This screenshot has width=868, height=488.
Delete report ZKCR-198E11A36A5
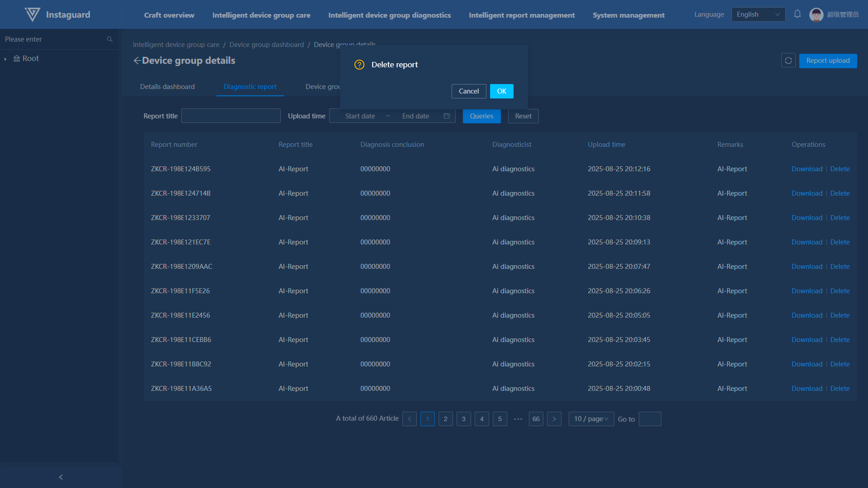click(x=840, y=389)
